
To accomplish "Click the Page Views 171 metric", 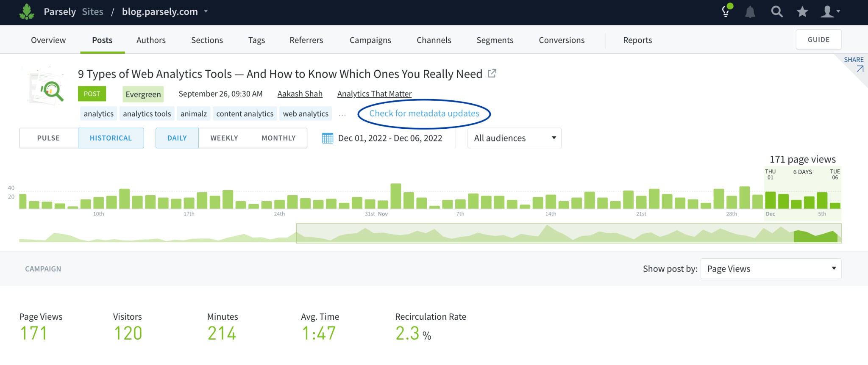I will (41, 327).
